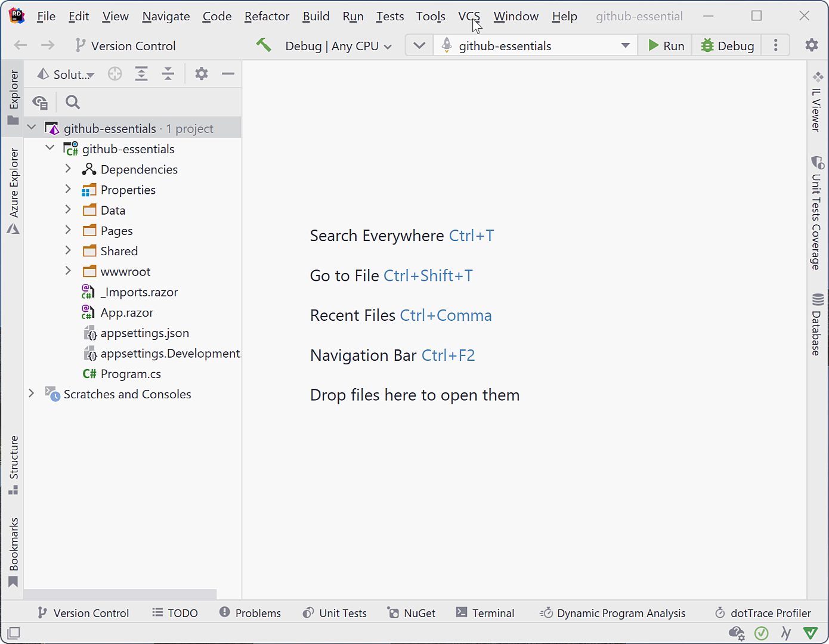Open Solution Explorer settings gear
This screenshot has width=829, height=644.
[x=202, y=73]
